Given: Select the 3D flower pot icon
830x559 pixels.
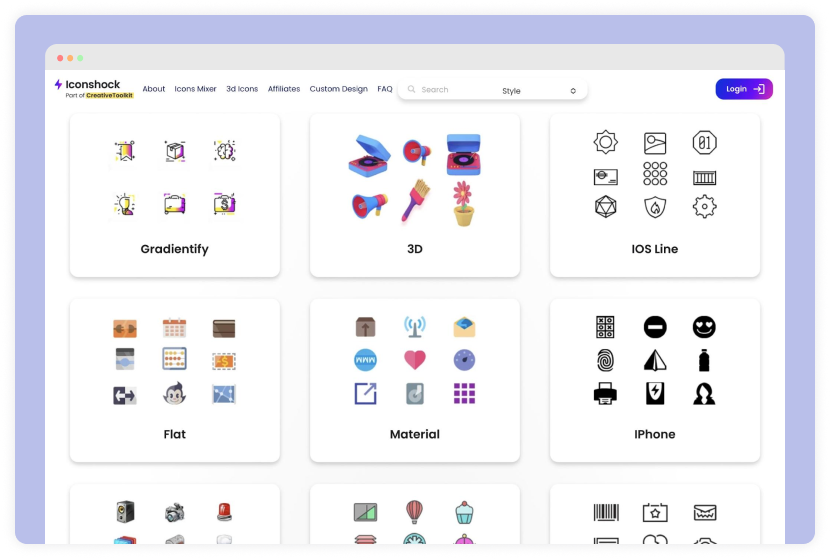Looking at the screenshot, I should (x=463, y=204).
